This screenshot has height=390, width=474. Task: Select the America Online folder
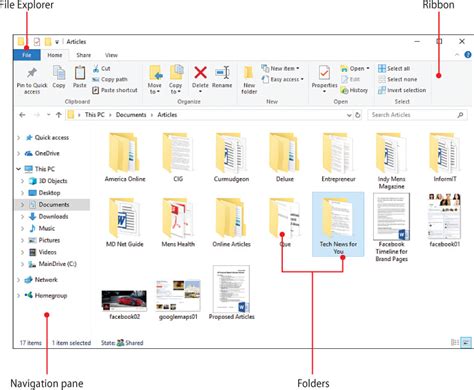coord(125,157)
